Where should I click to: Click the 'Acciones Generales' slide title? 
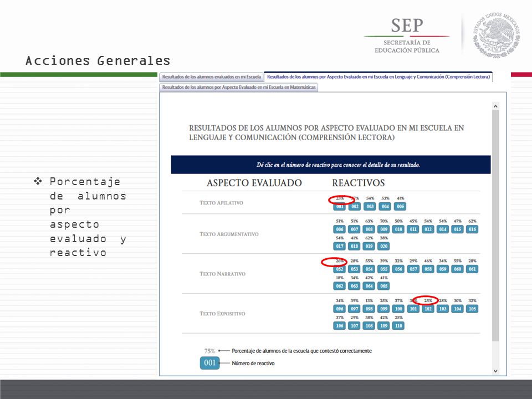[98, 61]
